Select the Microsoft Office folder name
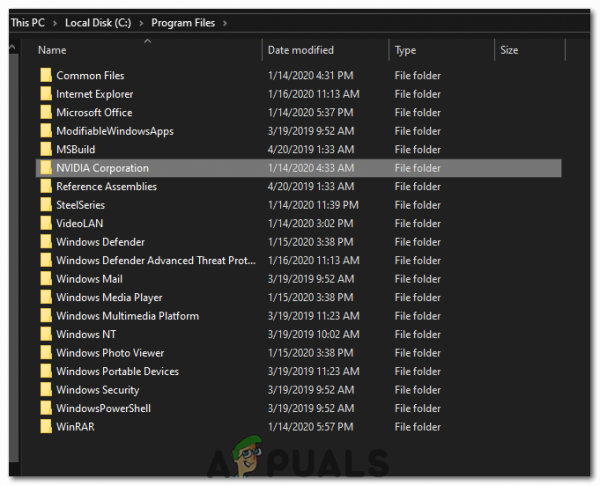The image size is (600, 486). point(94,113)
